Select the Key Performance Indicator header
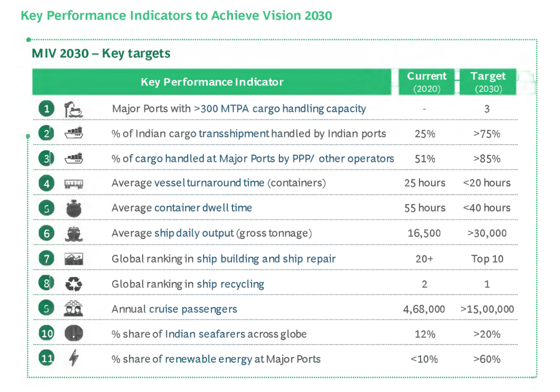Viewport: 560px width, 392px height. click(x=212, y=83)
